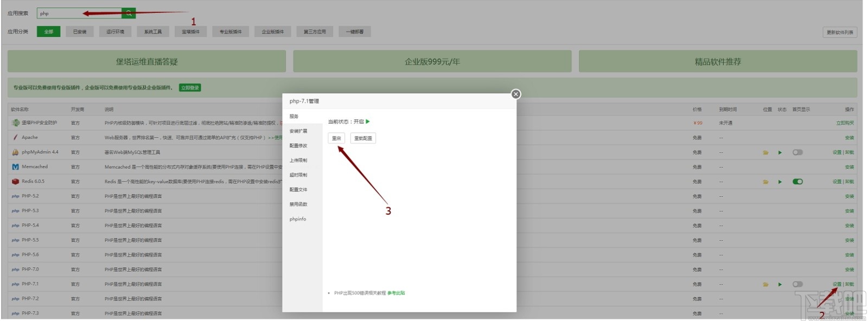
Task: Click 安装 link for PHP-5.2 row
Action: pyautogui.click(x=850, y=196)
